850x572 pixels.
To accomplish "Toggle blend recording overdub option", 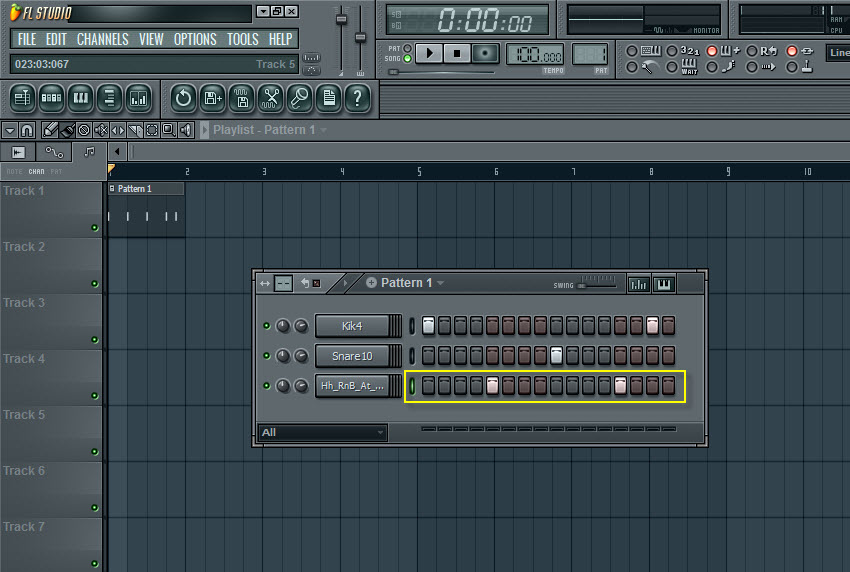I will point(712,51).
